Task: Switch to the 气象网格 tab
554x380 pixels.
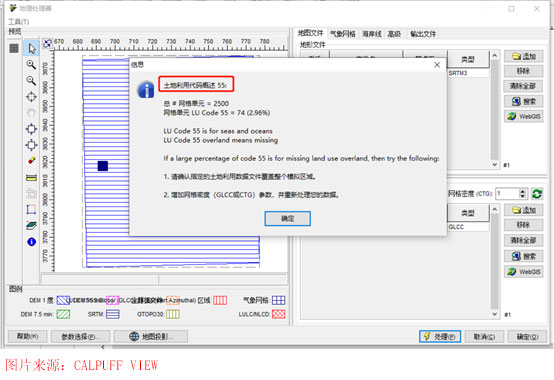Action: point(343,34)
